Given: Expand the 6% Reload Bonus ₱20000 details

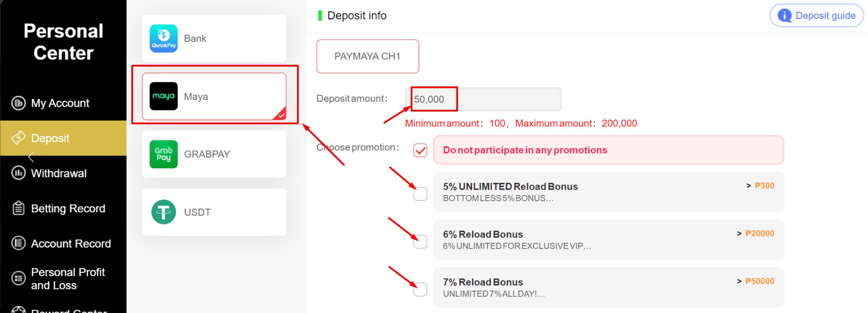Looking at the screenshot, I should click(x=739, y=233).
